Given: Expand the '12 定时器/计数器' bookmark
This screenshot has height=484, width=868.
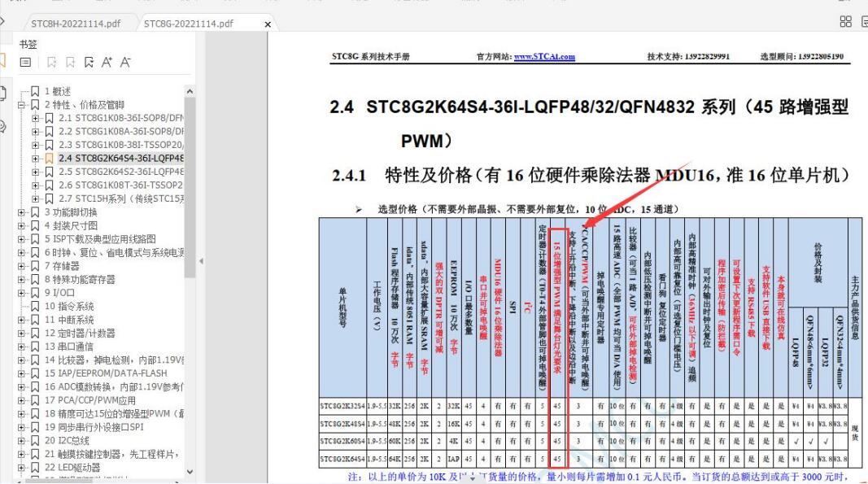Looking at the screenshot, I should click(21, 334).
